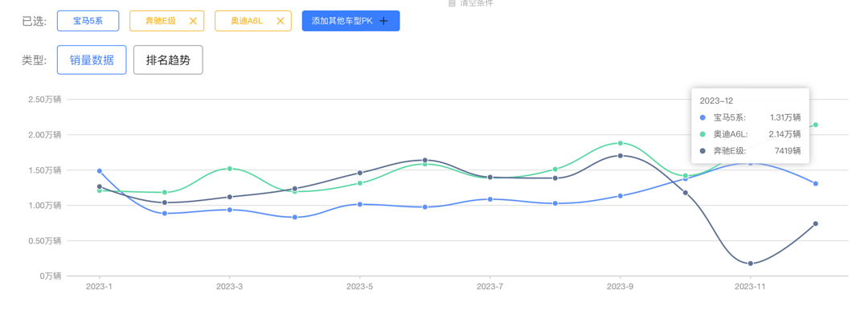Click 7419辆 value in tooltip
Viewport: 868px width, 331px height.
click(788, 150)
